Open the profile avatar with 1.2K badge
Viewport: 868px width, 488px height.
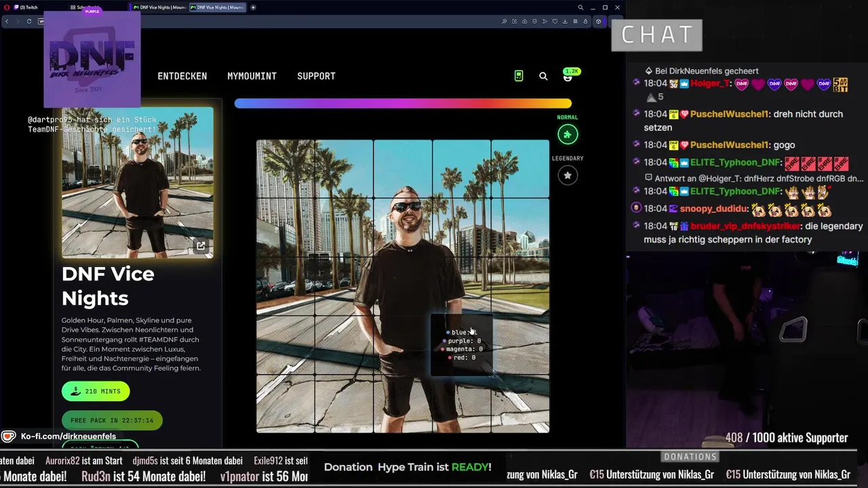568,77
